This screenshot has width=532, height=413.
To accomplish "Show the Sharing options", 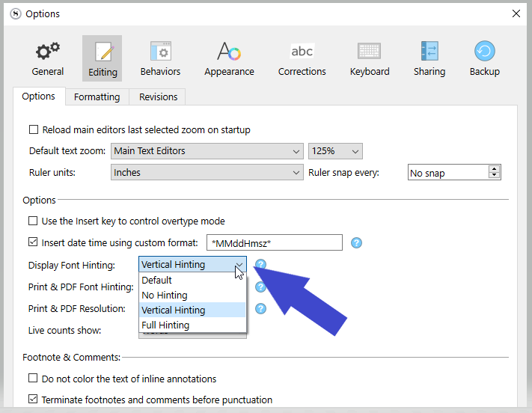I will [429, 58].
